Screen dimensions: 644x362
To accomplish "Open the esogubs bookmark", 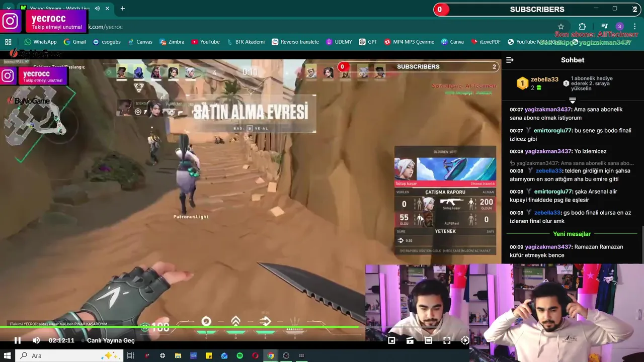I will pyautogui.click(x=107, y=42).
